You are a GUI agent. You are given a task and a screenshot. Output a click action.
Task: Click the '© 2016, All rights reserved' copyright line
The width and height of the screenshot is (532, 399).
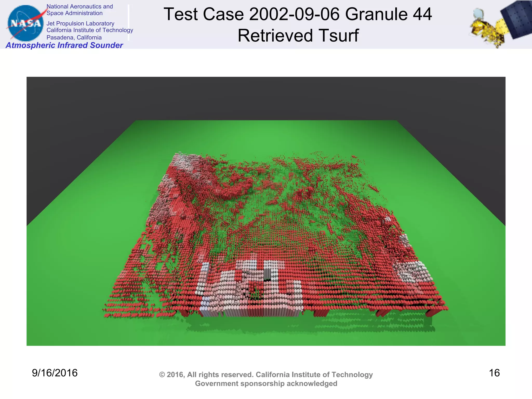266,375
